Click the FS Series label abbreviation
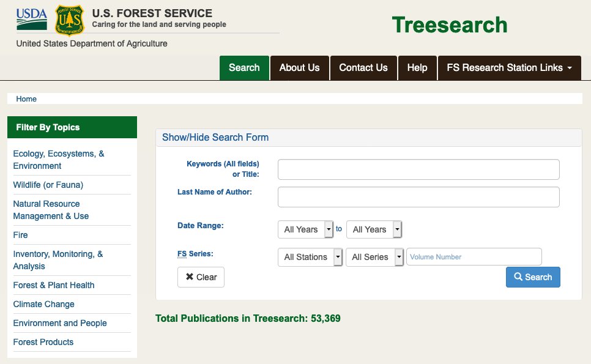Viewport: 591px width, 364px height. [x=182, y=254]
